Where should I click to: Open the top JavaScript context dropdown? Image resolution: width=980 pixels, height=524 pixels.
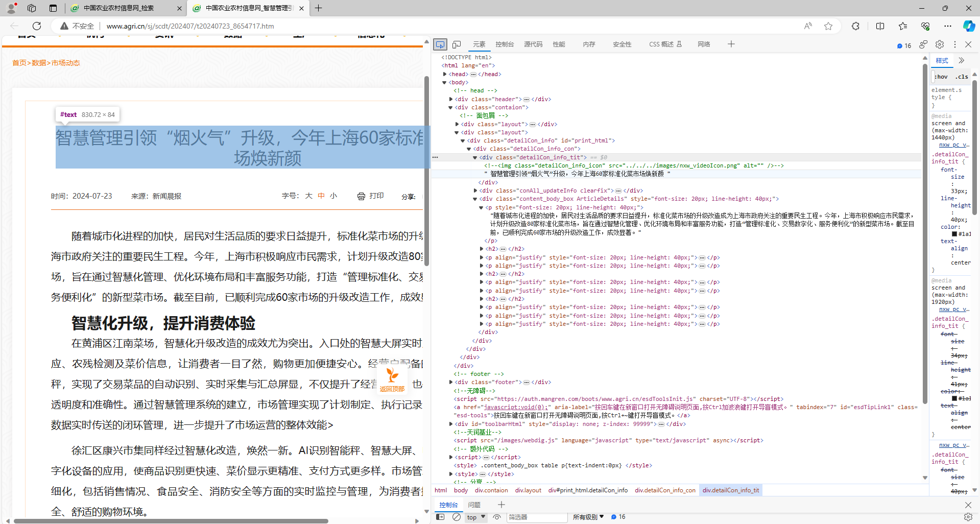pyautogui.click(x=476, y=517)
